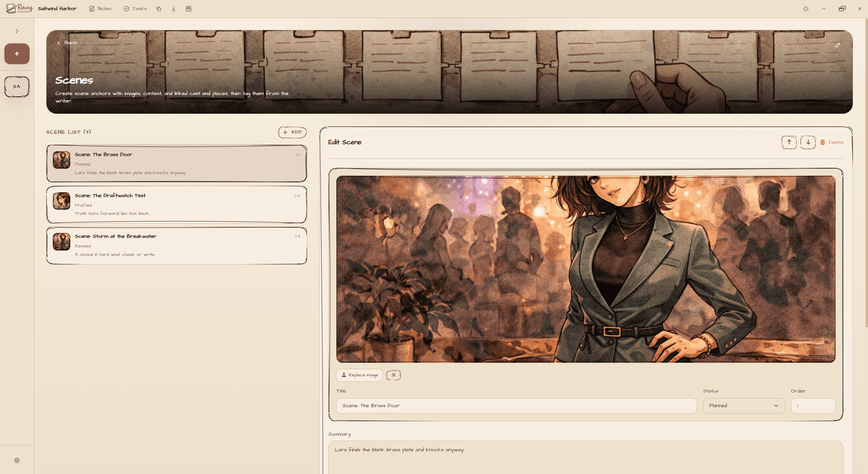Open settings gear in sidebar
Viewport: 868px width, 474px height.
point(17,460)
